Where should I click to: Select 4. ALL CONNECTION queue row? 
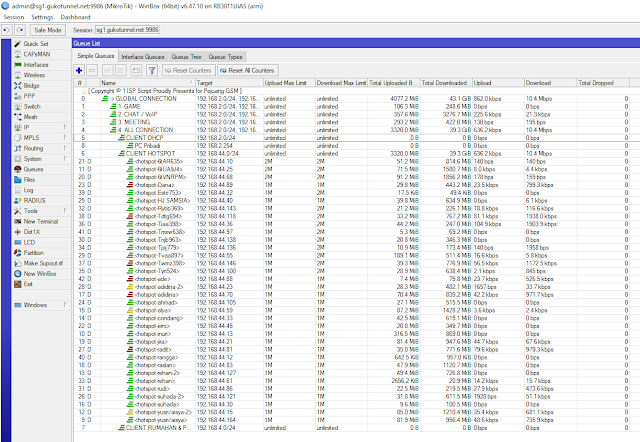[353, 130]
